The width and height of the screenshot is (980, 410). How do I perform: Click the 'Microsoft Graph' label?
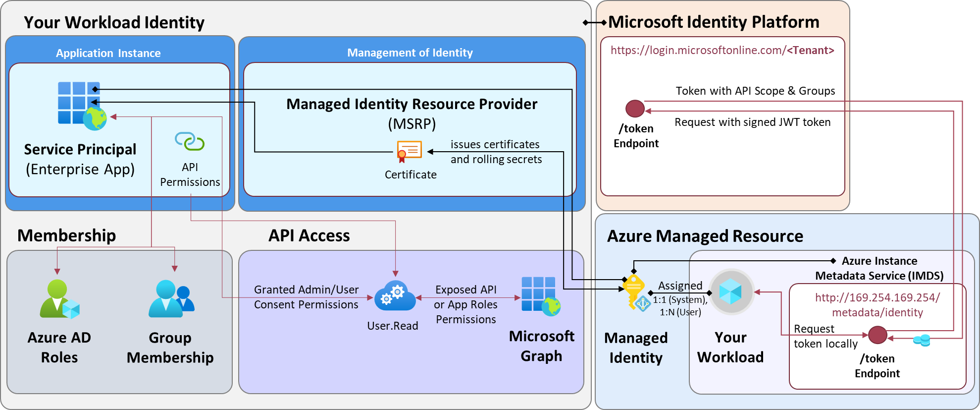542,346
